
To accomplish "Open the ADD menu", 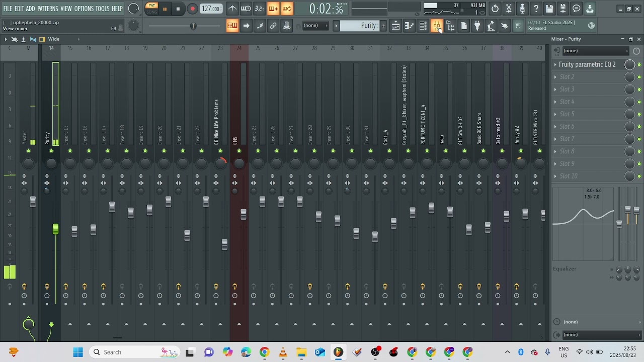I will pos(31,9).
